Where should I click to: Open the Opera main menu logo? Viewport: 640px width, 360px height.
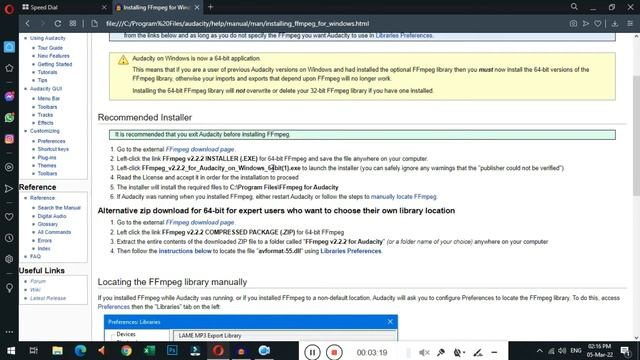tap(9, 9)
